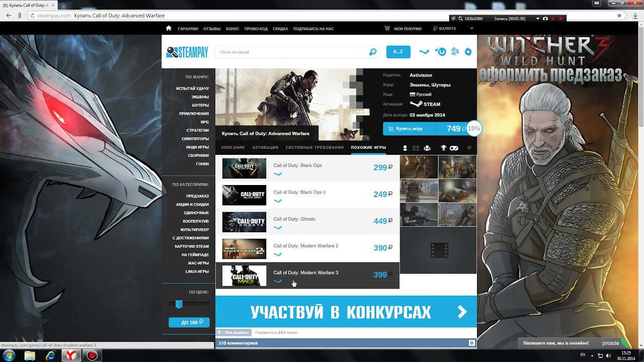This screenshot has width=644, height=362.
Task: Click the search magnifier icon
Action: pyautogui.click(x=373, y=52)
